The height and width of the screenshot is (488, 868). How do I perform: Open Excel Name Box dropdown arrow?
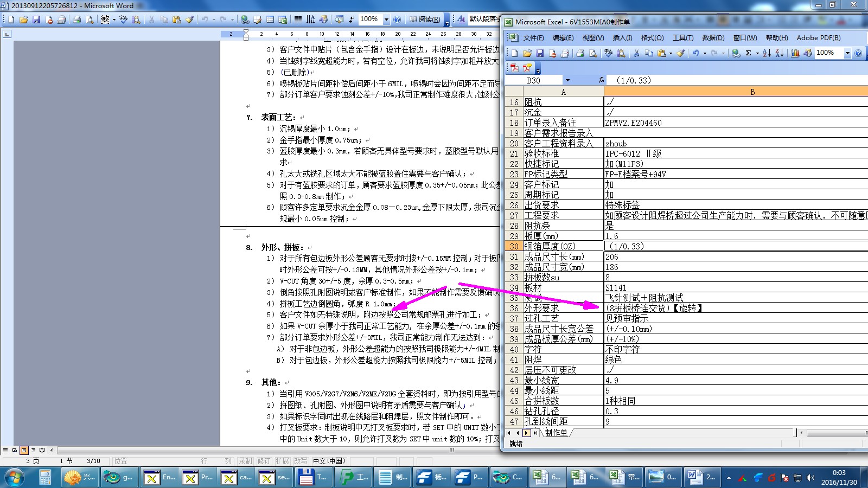point(567,80)
